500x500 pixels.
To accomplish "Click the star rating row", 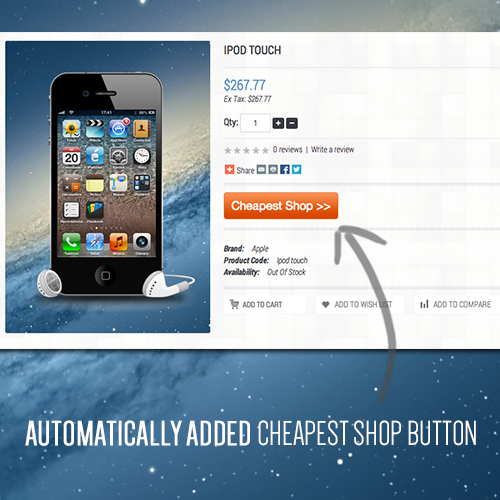I will (246, 151).
